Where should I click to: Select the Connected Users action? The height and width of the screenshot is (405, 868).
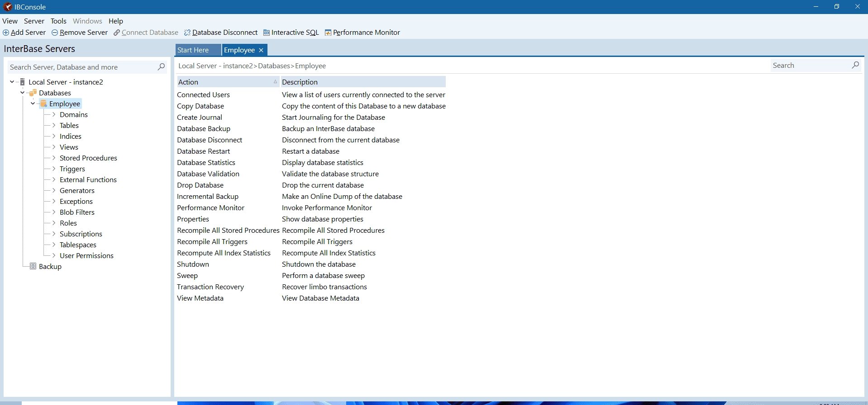pyautogui.click(x=203, y=94)
